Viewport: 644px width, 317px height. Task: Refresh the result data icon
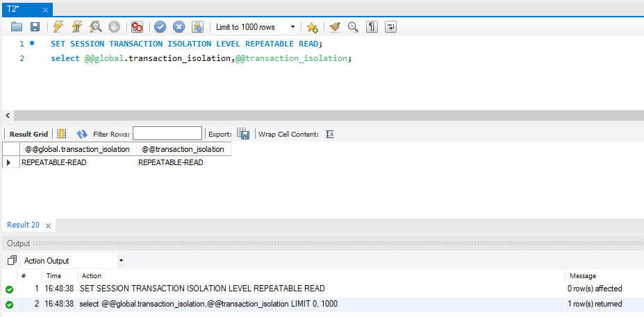click(x=82, y=134)
